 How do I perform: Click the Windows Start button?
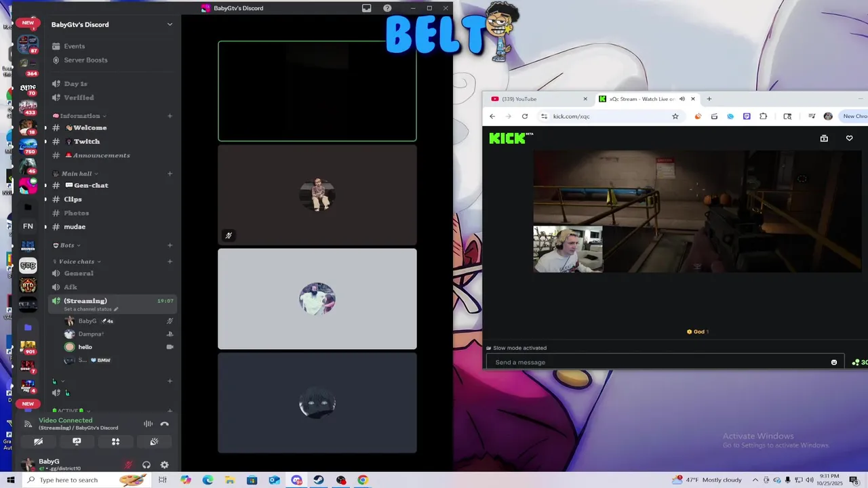tap(11, 480)
